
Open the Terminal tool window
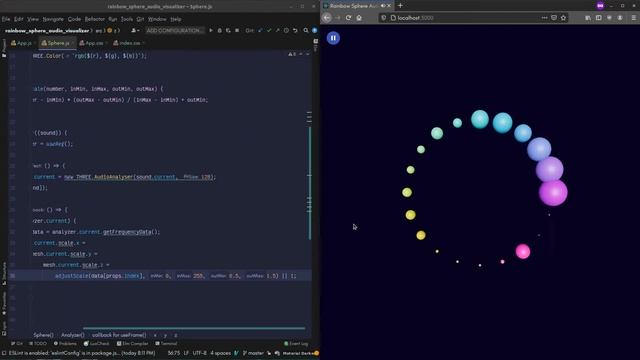pyautogui.click(x=167, y=344)
